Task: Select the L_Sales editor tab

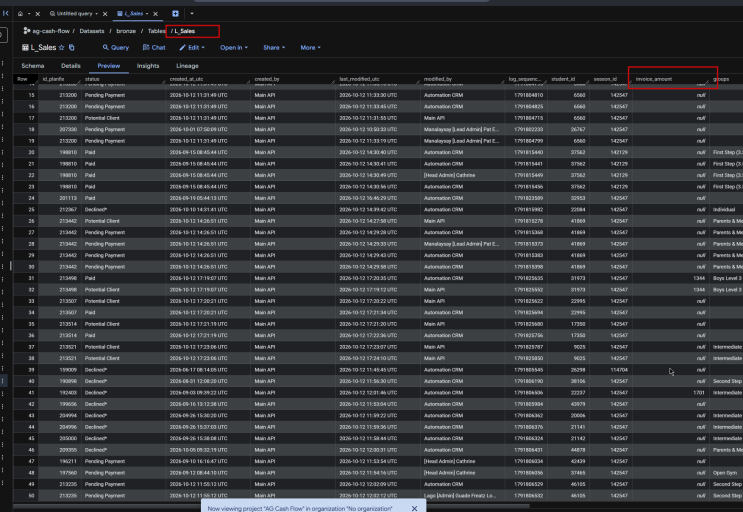Action: [130, 14]
